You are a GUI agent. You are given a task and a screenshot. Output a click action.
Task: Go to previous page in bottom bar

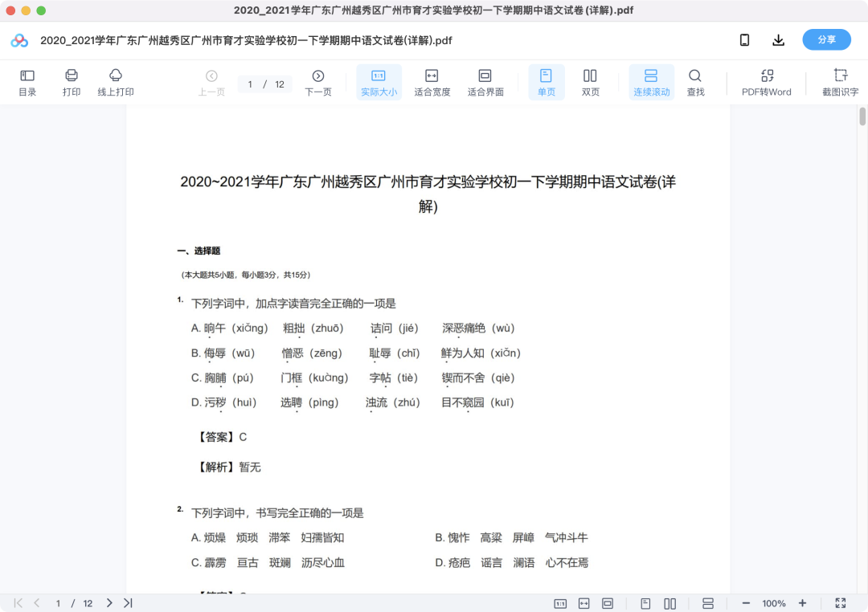pyautogui.click(x=37, y=603)
